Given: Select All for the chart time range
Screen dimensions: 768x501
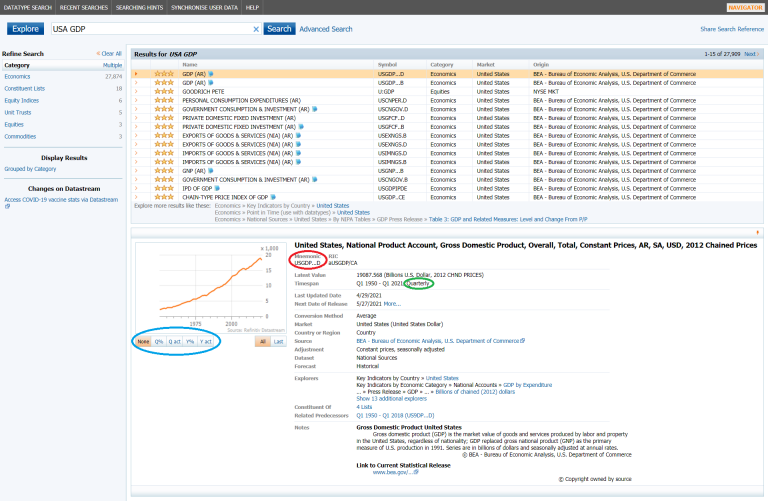Looking at the screenshot, I should (263, 341).
